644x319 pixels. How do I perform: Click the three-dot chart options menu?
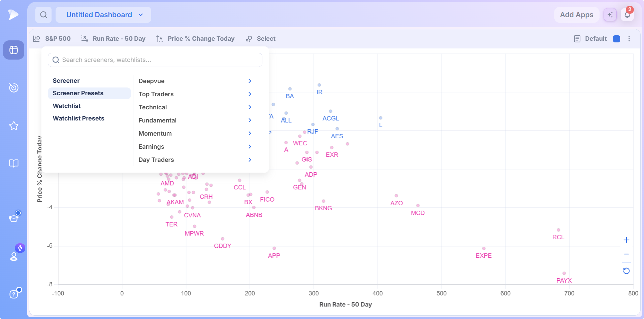pyautogui.click(x=629, y=39)
